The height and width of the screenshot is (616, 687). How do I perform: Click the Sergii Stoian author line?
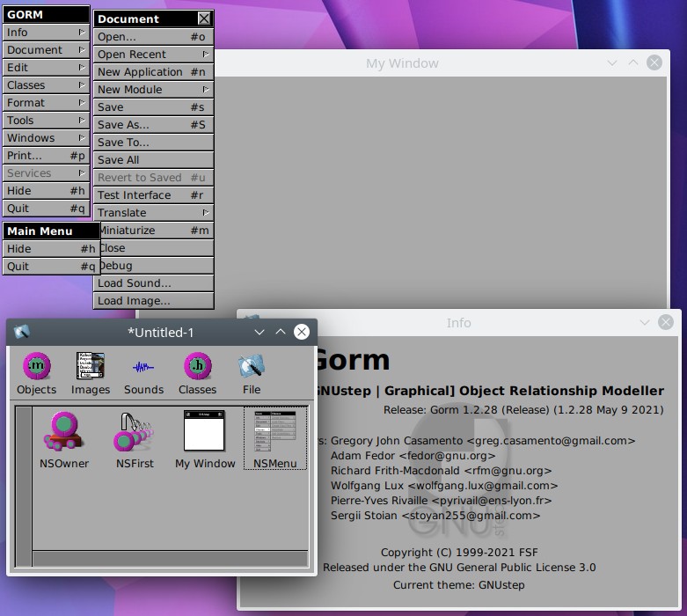(435, 516)
